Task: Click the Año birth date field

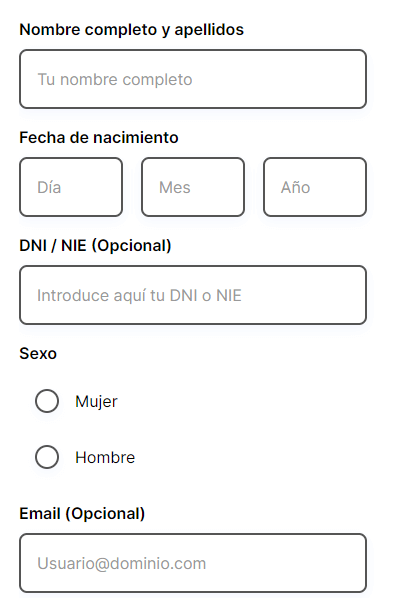Action: pos(315,187)
